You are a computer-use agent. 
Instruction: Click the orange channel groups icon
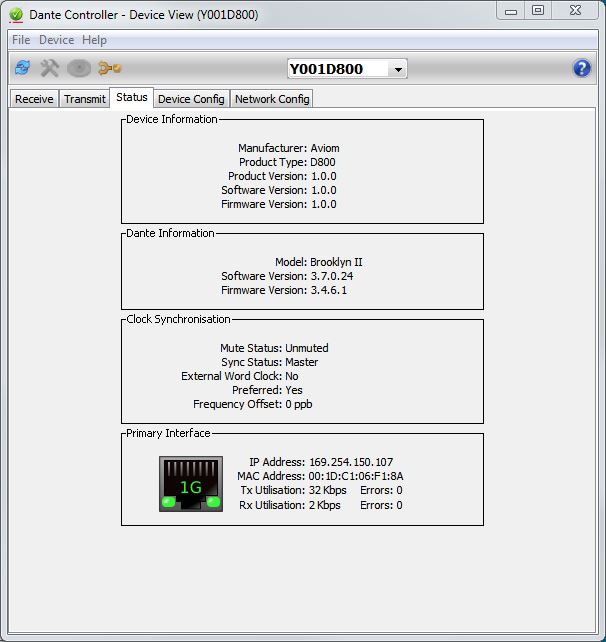pyautogui.click(x=109, y=69)
